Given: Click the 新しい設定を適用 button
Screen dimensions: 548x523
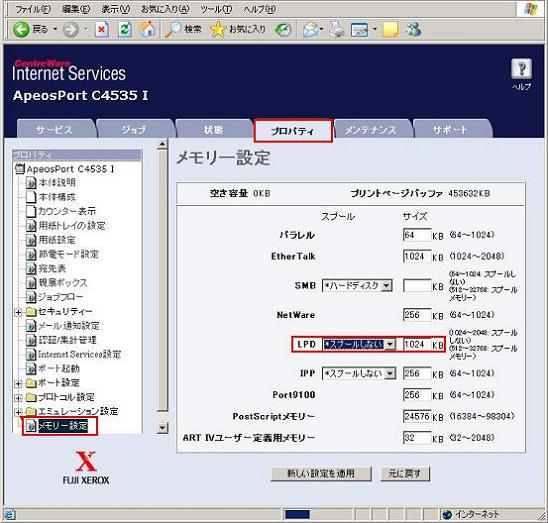Looking at the screenshot, I should coord(321,474).
